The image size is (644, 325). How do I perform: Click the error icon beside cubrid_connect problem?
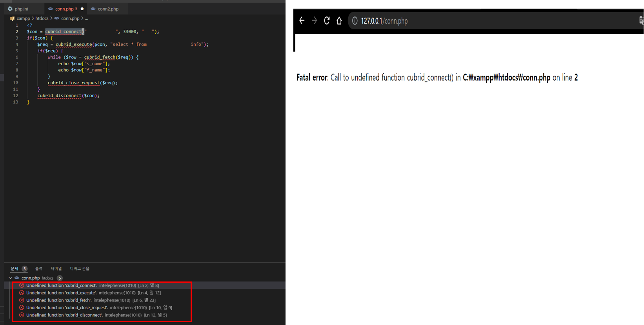[x=22, y=285]
